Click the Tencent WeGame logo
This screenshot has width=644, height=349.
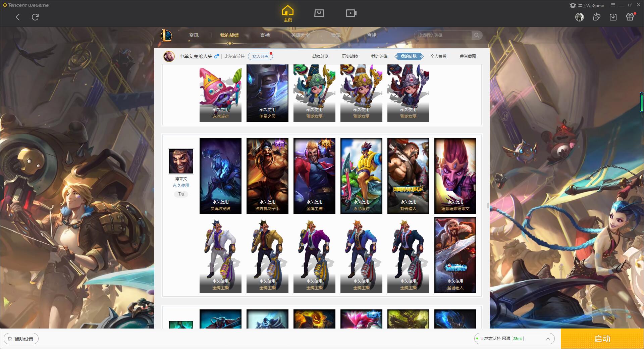coord(26,5)
